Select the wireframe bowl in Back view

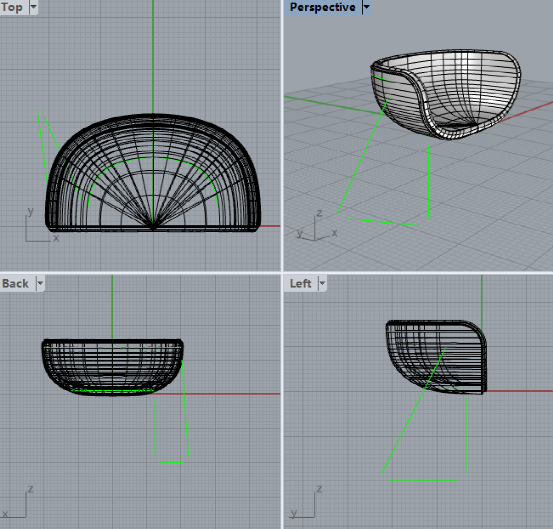112,367
